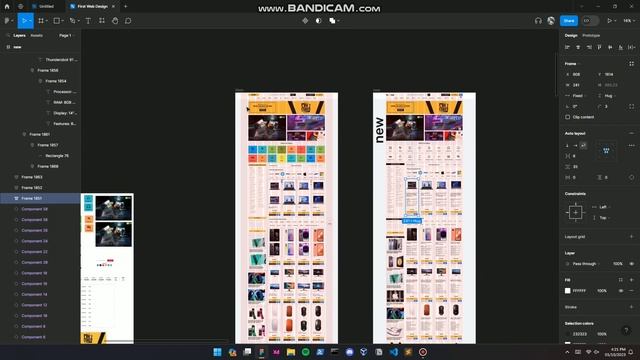
Task: Switch to the Prototype tab
Action: pos(591,36)
